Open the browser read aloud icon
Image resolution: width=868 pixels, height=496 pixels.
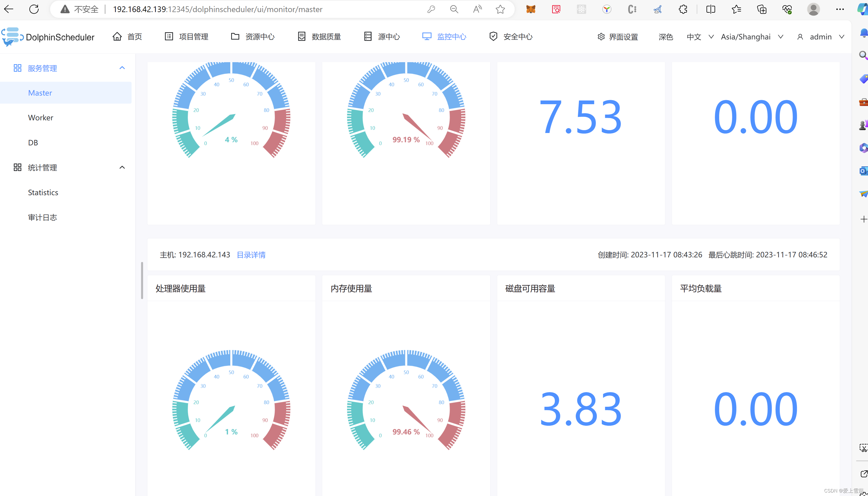[x=477, y=9]
